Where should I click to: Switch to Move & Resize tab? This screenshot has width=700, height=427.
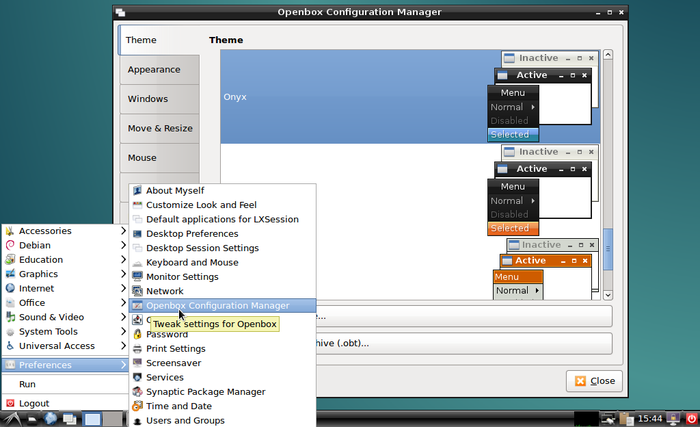pyautogui.click(x=160, y=129)
